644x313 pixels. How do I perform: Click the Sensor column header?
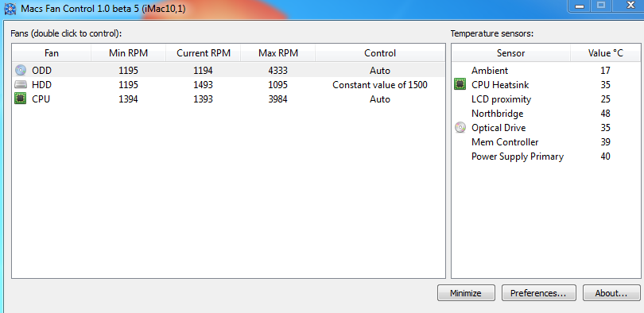point(510,53)
